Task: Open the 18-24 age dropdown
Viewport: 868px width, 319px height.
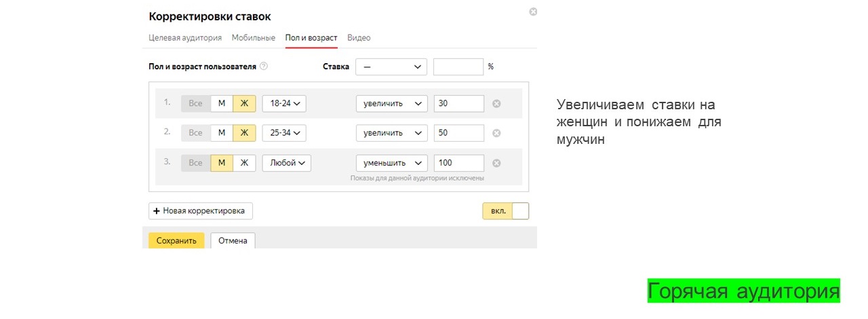Action: point(285,104)
